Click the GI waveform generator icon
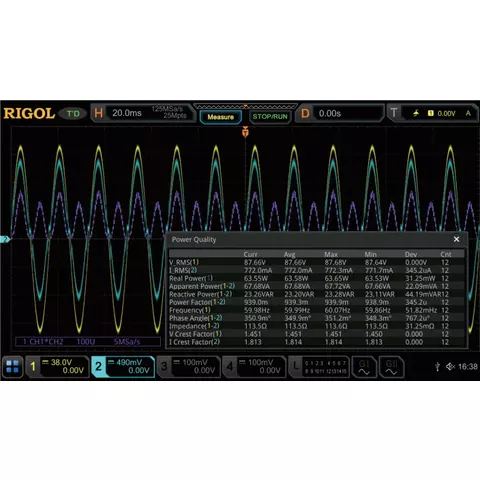The width and height of the screenshot is (480, 480). pyautogui.click(x=364, y=367)
